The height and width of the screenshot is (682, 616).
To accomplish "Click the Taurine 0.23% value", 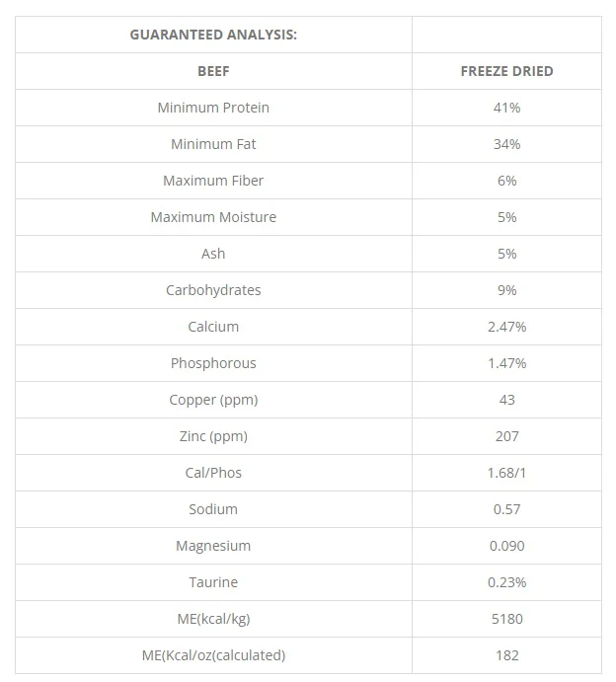I will pos(506,583).
